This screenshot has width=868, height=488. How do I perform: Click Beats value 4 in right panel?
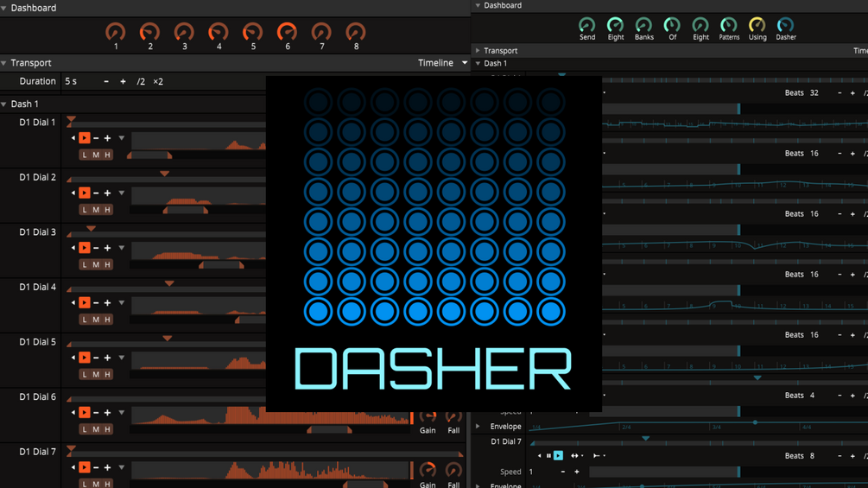(x=812, y=396)
